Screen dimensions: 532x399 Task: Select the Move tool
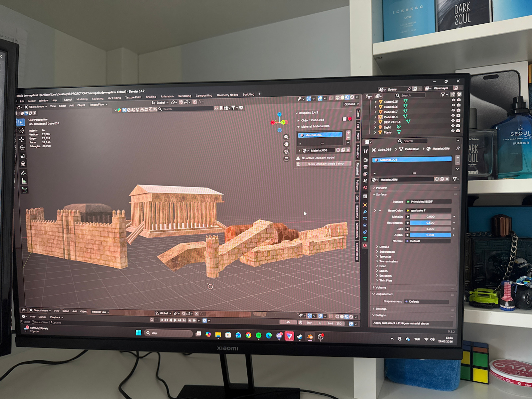[22, 139]
